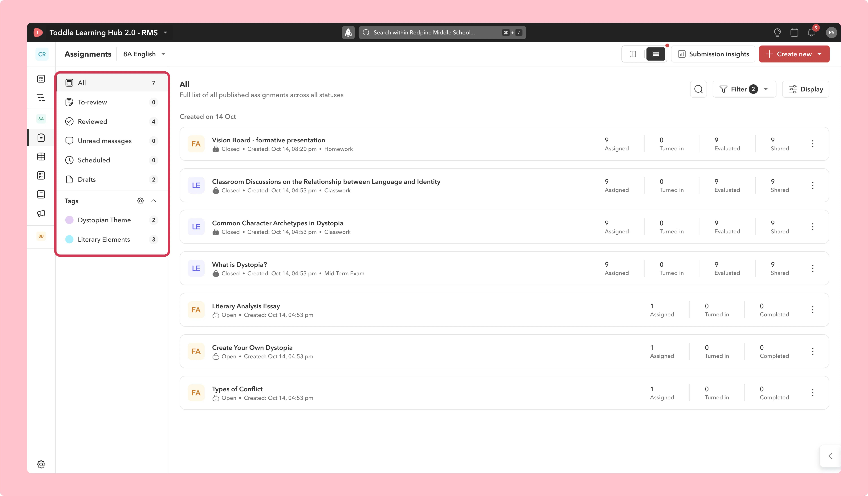This screenshot has height=496, width=868.
Task: Open the gradebook table icon in the sidebar
Action: click(41, 156)
